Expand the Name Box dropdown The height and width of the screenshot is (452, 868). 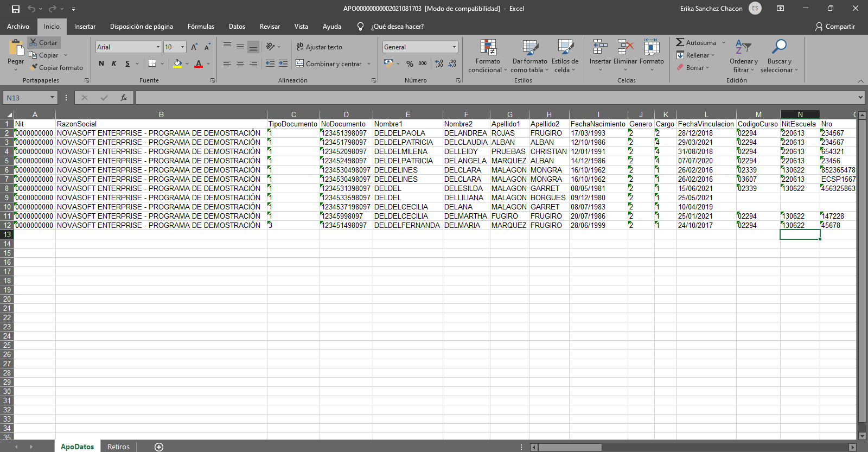(53, 98)
